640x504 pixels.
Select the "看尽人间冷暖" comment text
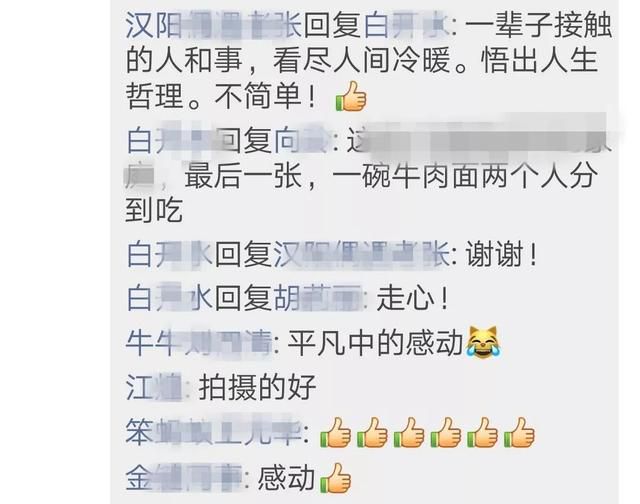(x=362, y=60)
